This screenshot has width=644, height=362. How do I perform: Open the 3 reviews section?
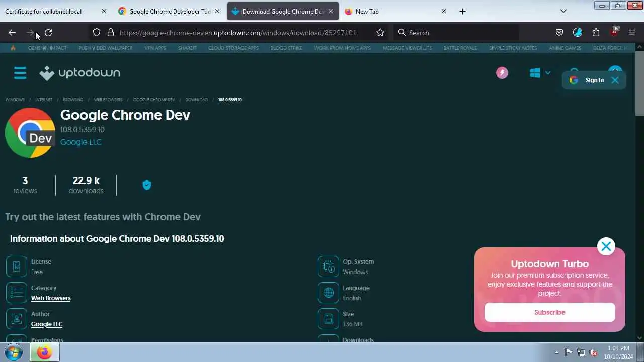[25, 185]
